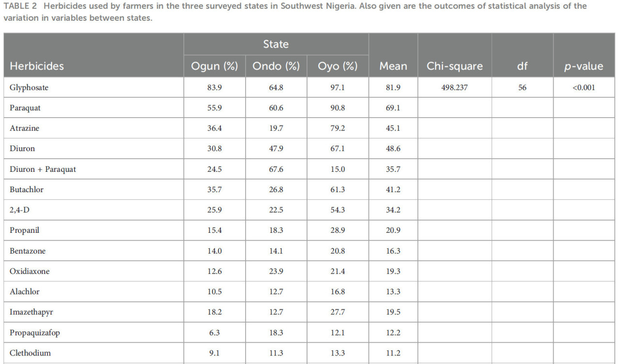Select the Atrazine mean value 45.1
Image resolution: width=620 pixels, height=364 pixels.
(x=393, y=128)
